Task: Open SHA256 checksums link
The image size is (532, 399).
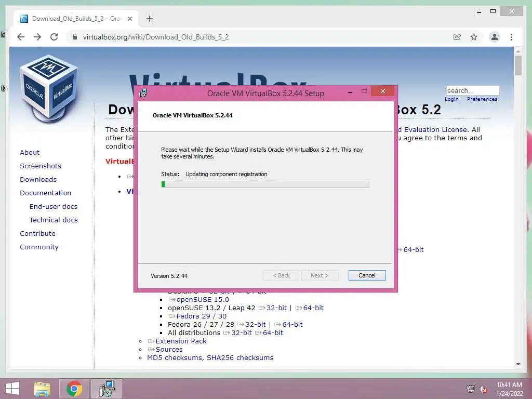Action: pyautogui.click(x=240, y=357)
